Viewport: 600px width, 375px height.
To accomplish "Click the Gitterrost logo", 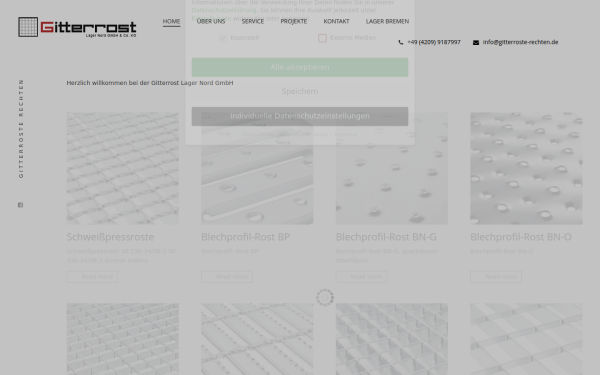I will [77, 27].
